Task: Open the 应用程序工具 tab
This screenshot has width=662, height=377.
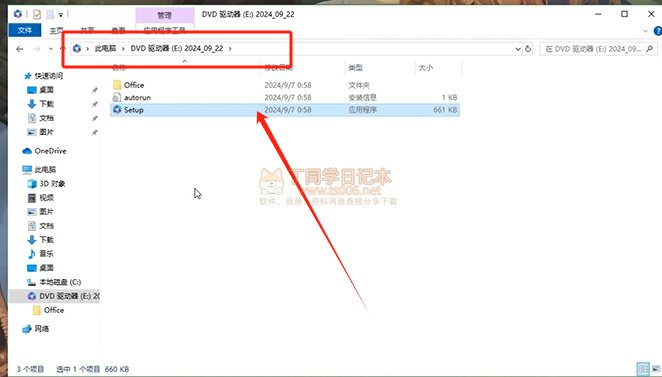Action: (x=165, y=30)
